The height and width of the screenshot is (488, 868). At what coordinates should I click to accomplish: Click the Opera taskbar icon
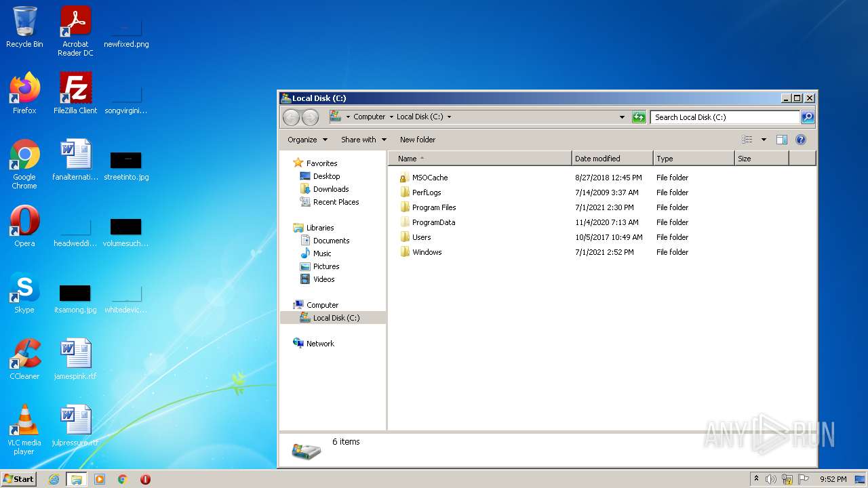coord(145,479)
